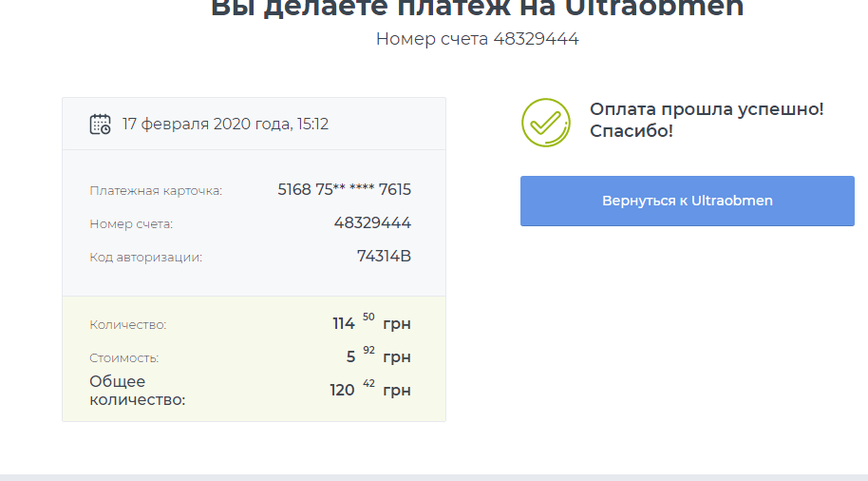Click the Вернуться к Ultraobmen button
This screenshot has height=481, width=868.
(x=687, y=201)
